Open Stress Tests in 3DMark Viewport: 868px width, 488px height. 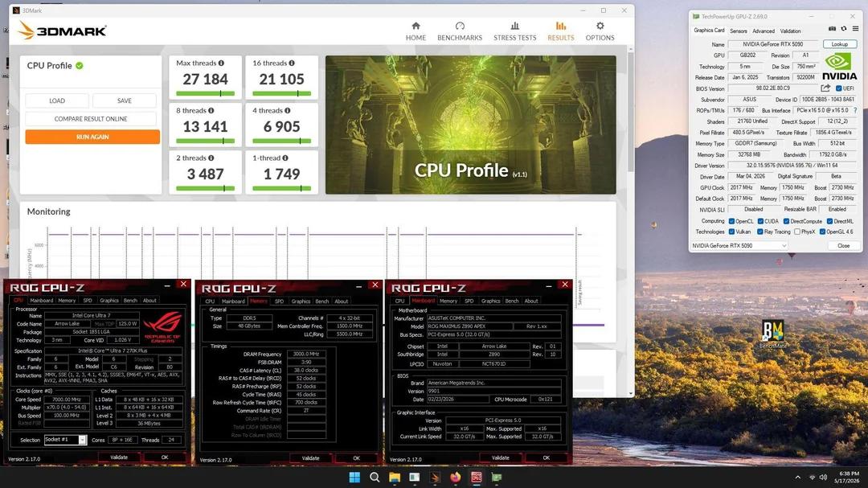point(515,31)
